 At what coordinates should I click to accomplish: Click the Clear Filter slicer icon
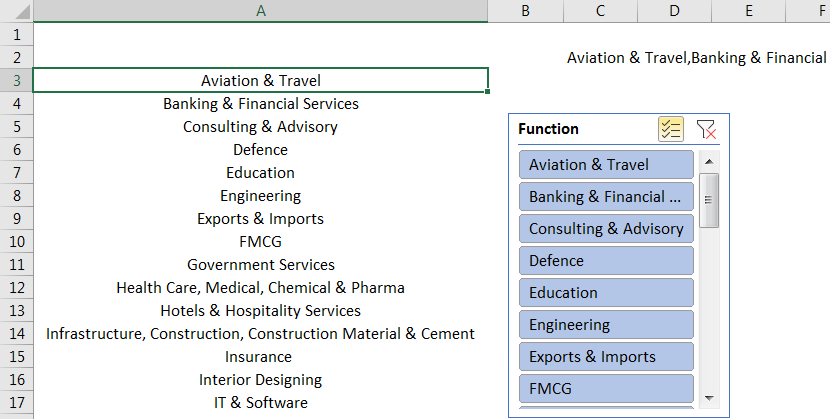click(706, 129)
